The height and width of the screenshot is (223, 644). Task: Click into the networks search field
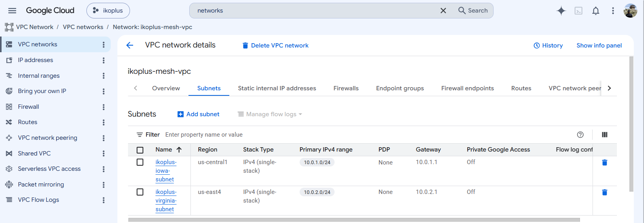[314, 11]
